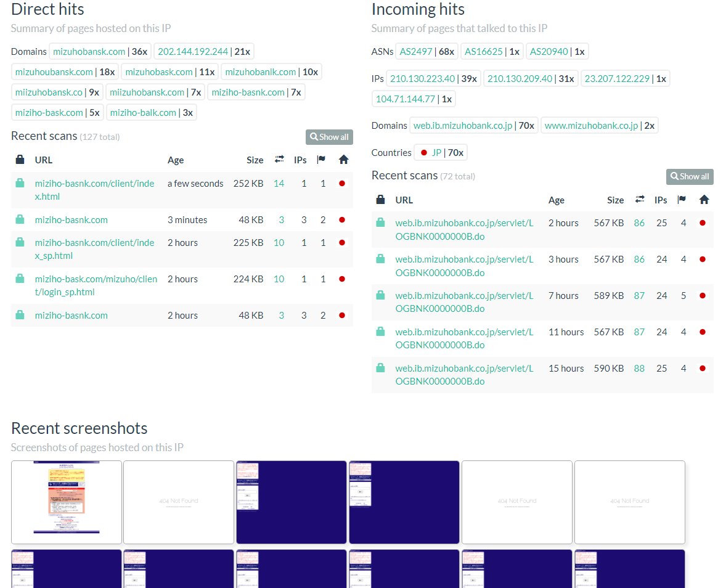Image resolution: width=726 pixels, height=588 pixels.
Task: Open miizuhobansk.co domain tag
Action: tap(49, 92)
